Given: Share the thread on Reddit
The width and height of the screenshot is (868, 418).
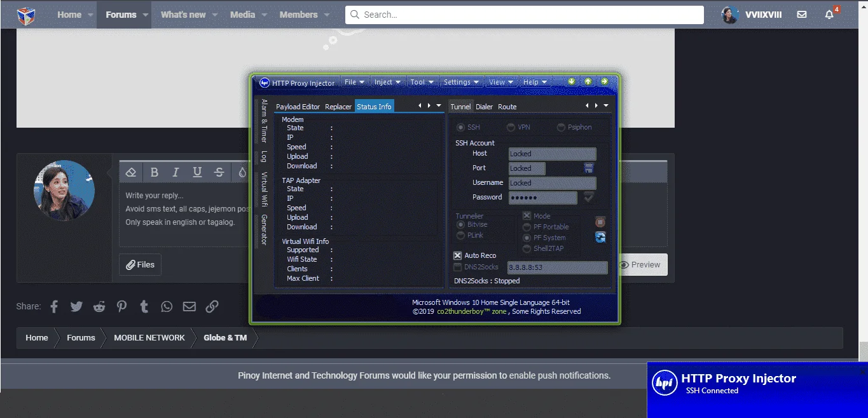Looking at the screenshot, I should coord(99,306).
